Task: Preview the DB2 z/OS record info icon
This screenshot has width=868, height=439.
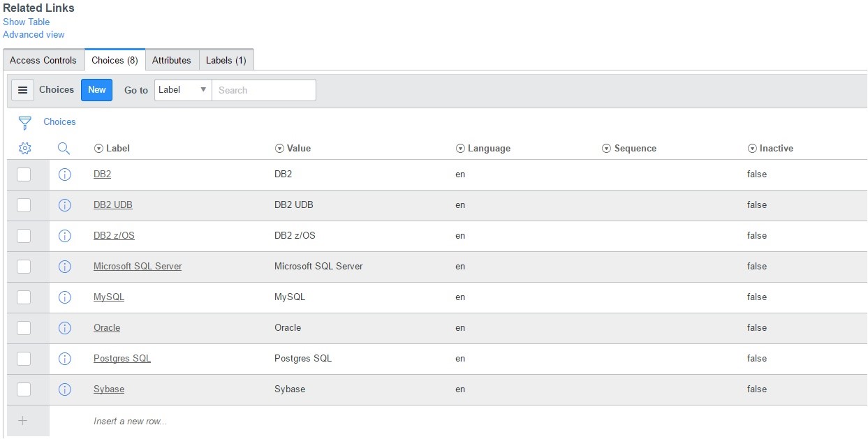Action: point(65,236)
